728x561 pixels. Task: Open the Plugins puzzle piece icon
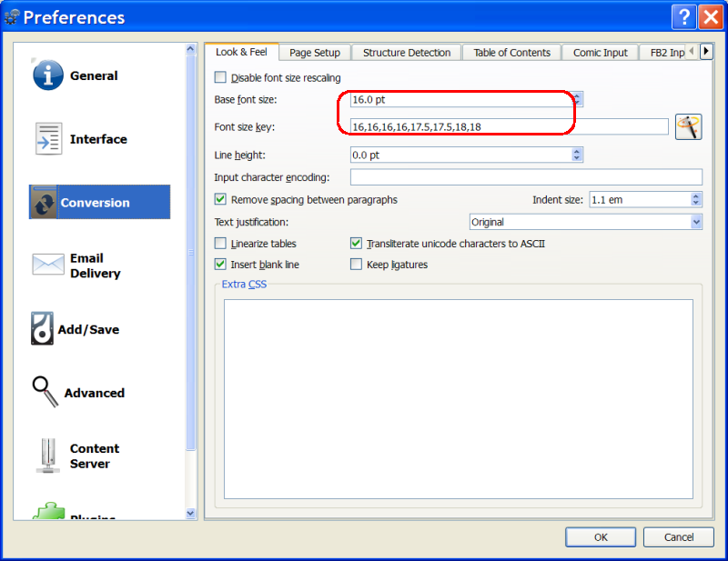pyautogui.click(x=48, y=510)
